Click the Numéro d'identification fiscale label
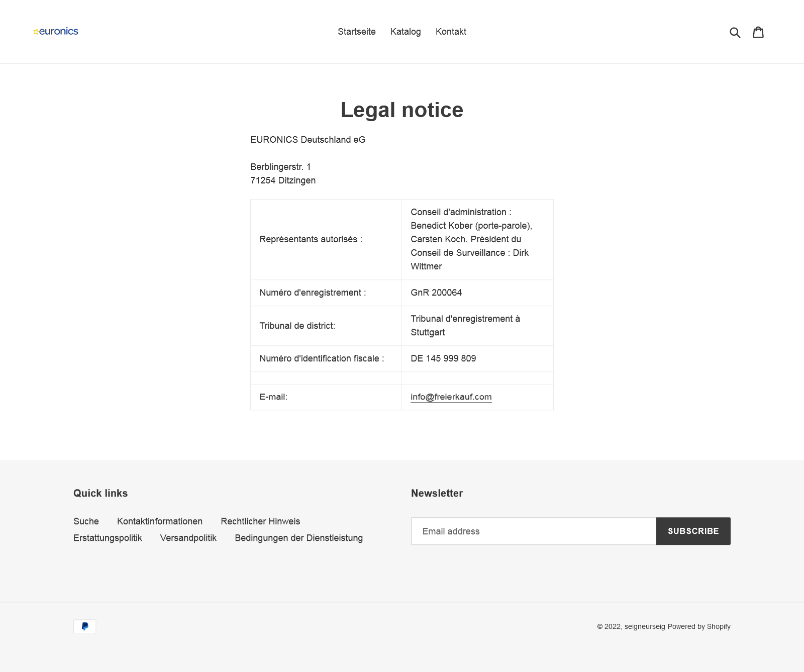 click(x=322, y=358)
